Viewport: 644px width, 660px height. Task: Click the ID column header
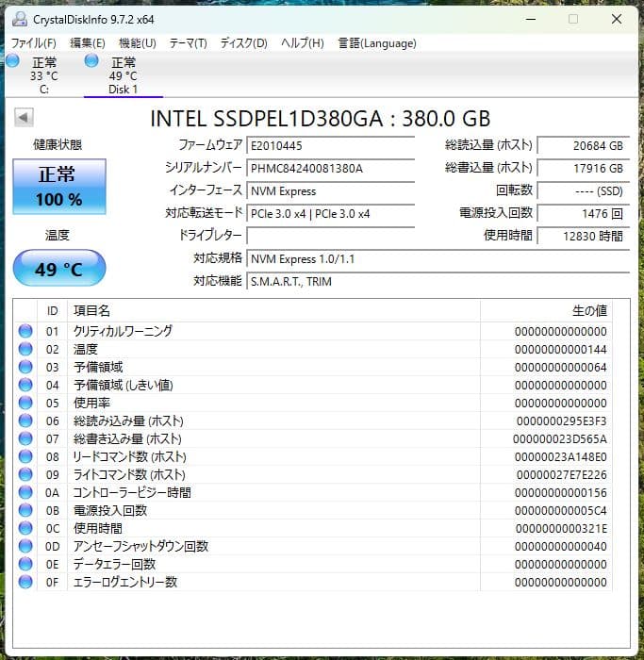tap(52, 311)
